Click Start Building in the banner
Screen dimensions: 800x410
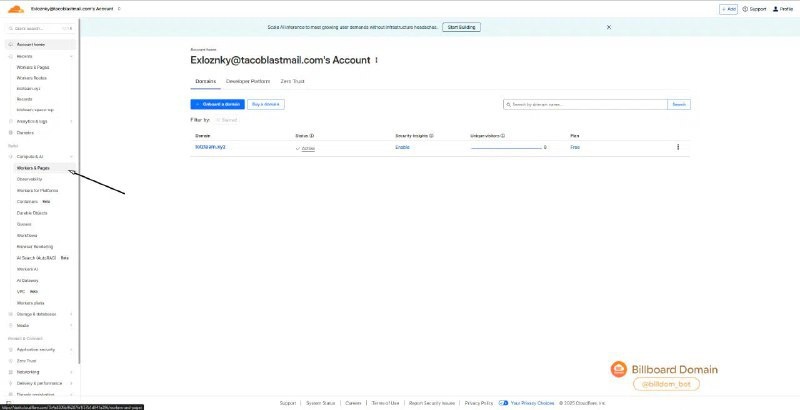461,27
